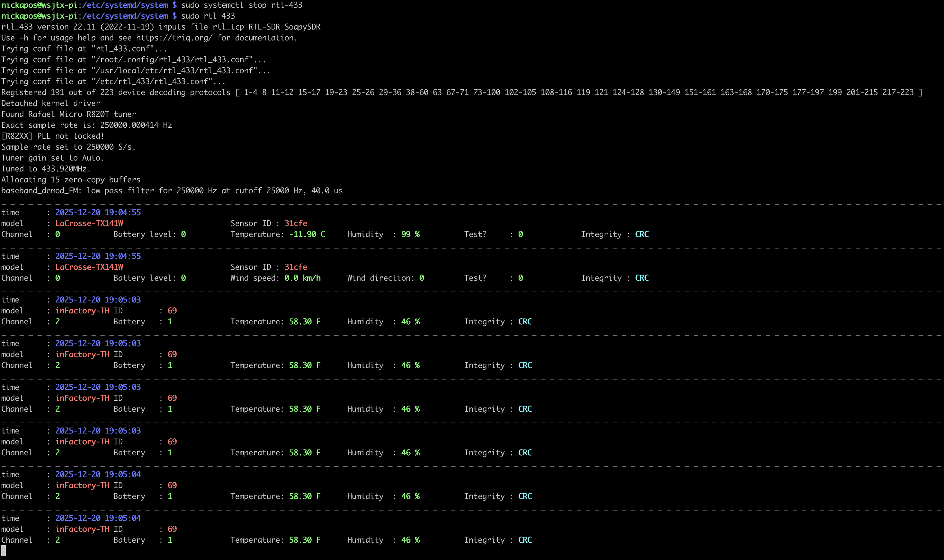944x560 pixels.
Task: Click 'Allocating 15 zero-copy buffers' line
Action: point(71,180)
